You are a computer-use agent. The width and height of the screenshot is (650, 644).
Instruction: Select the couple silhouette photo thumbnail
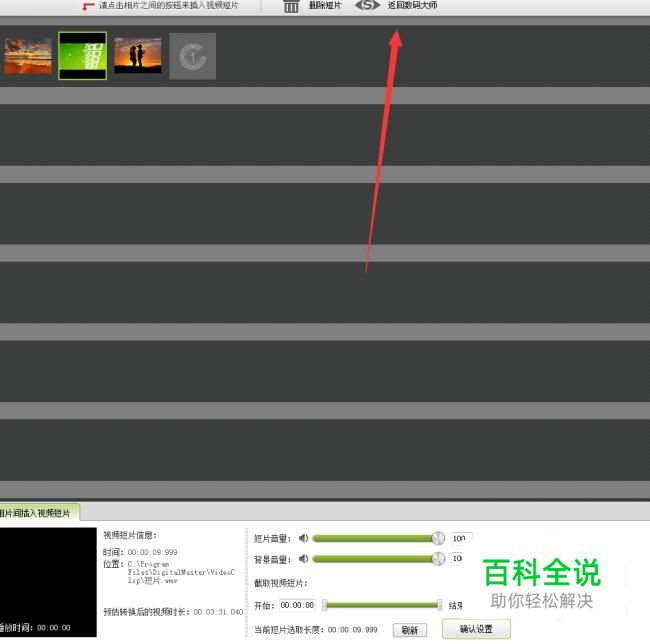point(138,56)
